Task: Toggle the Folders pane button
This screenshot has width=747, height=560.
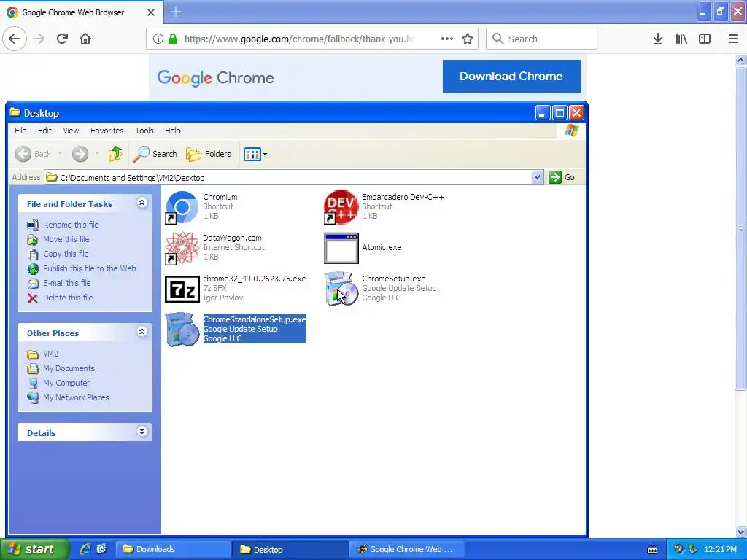Action: point(208,154)
